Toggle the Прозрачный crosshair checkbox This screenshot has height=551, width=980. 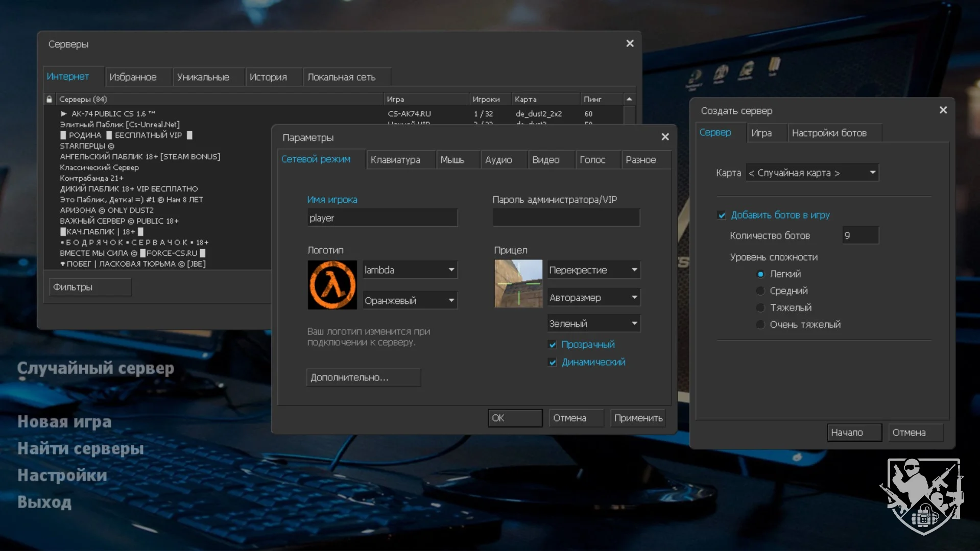click(553, 345)
